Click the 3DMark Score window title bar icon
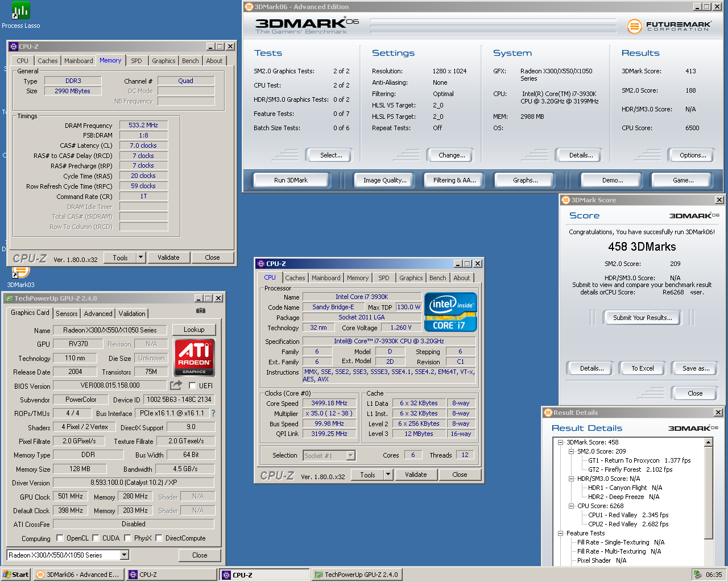728x582 pixels. (x=565, y=200)
